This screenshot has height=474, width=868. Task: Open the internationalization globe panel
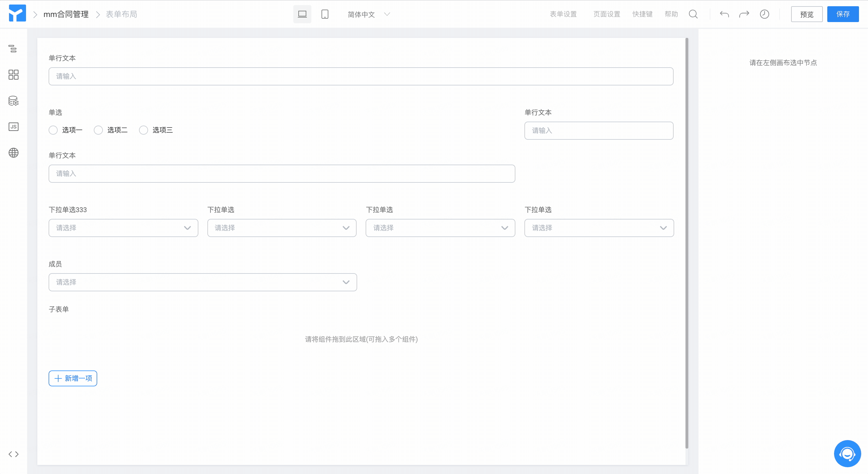14,153
